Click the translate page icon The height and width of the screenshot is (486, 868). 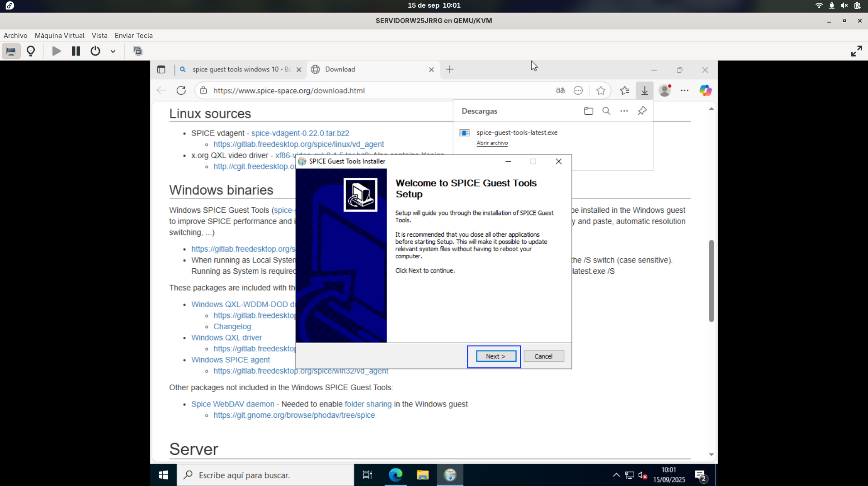click(561, 90)
